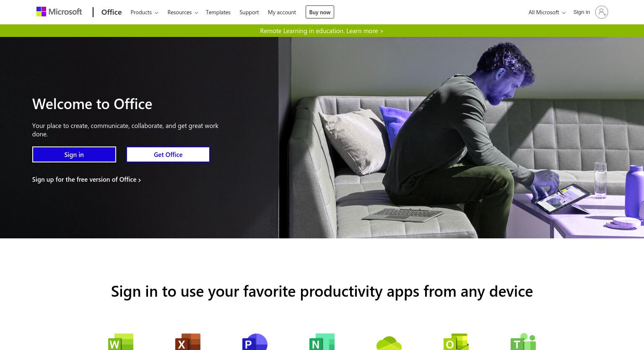Click Sign up for free version link
The image size is (644, 350).
tap(86, 179)
